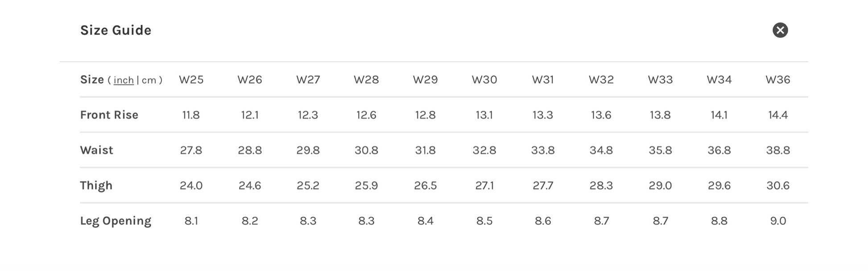Screen dimensions: 868x277
Task: Select the W32 size column header
Action: point(601,80)
